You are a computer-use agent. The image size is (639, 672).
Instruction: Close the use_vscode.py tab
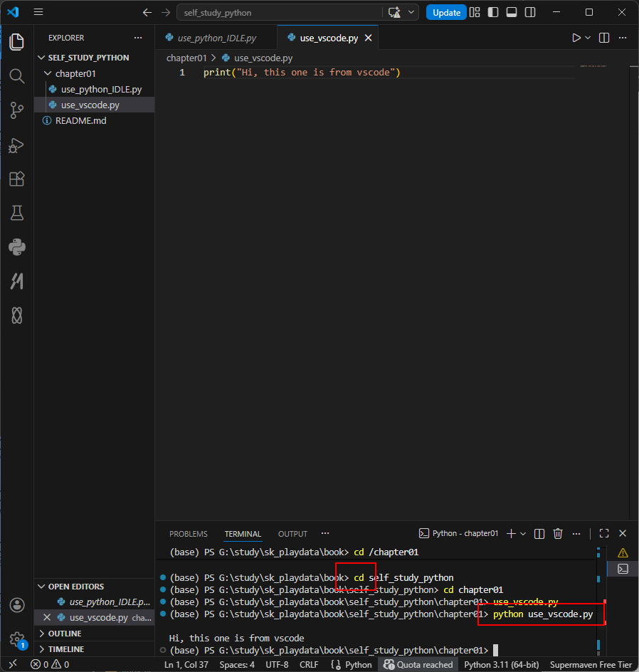(x=369, y=38)
